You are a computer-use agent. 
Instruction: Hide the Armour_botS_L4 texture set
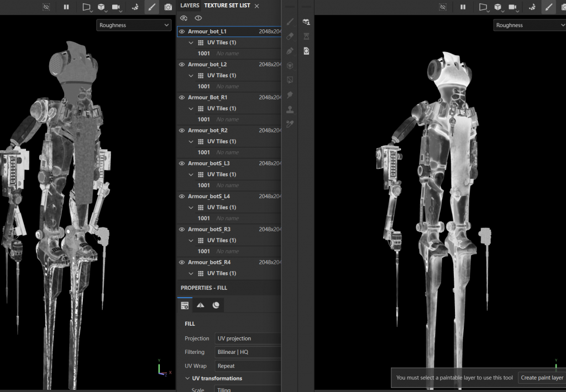click(x=182, y=197)
